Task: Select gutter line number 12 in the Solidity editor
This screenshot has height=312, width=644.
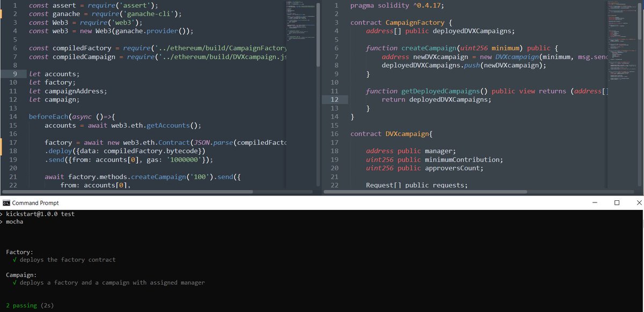Action: point(335,99)
